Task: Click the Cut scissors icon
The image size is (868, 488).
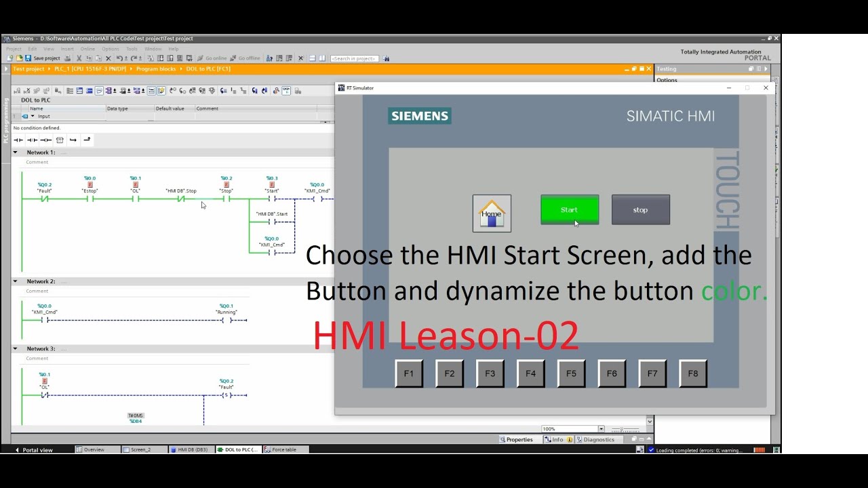Action: pyautogui.click(x=79, y=58)
